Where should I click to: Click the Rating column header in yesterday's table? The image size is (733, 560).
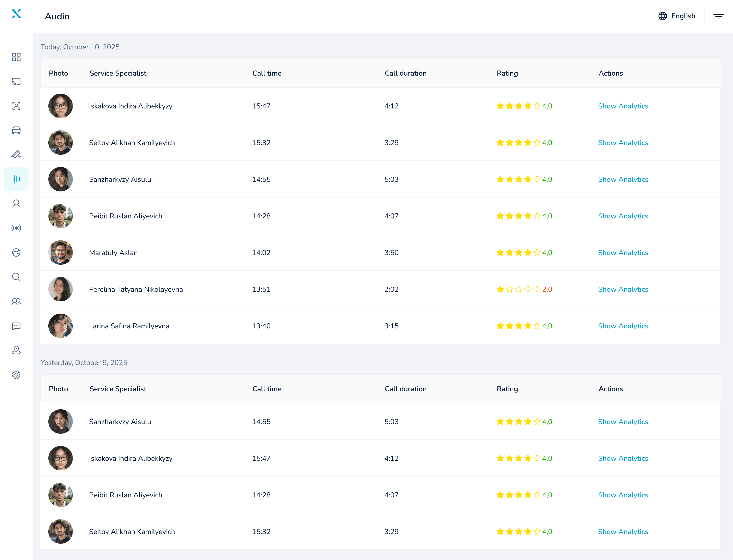507,389
